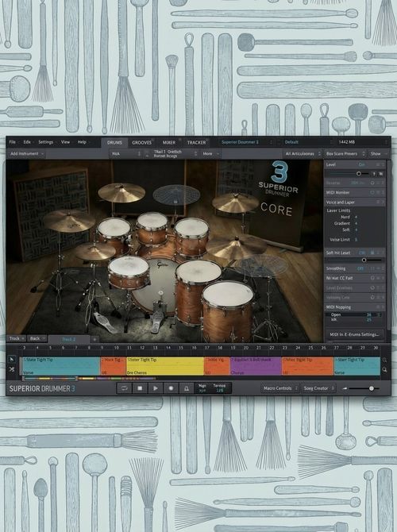Switch to the GROOVES tab
The width and height of the screenshot is (397, 532).
[142, 142]
